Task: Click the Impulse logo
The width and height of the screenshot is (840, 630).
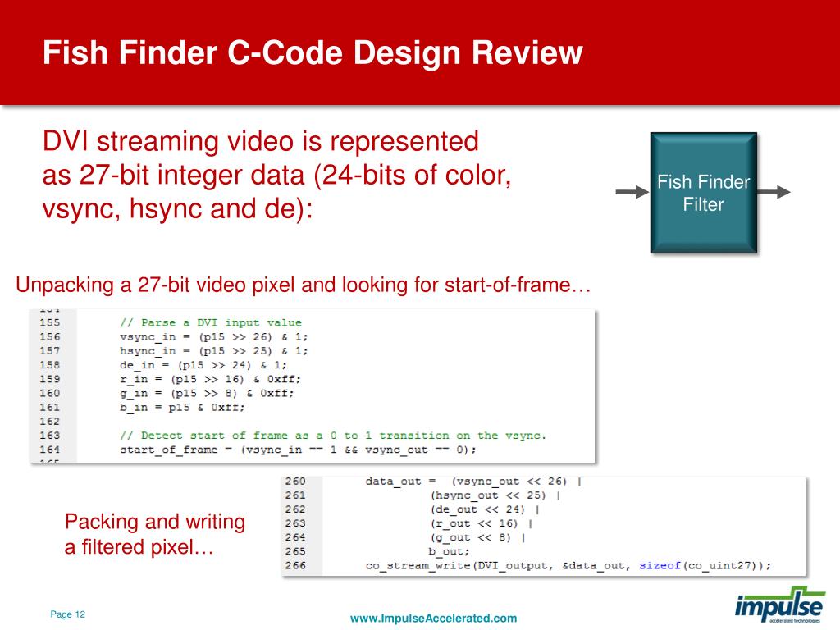Action: 779,605
